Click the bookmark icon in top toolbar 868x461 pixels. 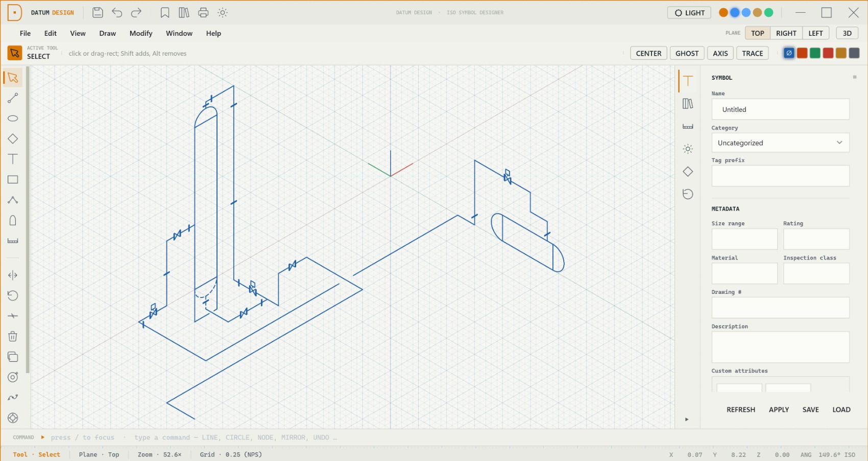click(x=165, y=13)
